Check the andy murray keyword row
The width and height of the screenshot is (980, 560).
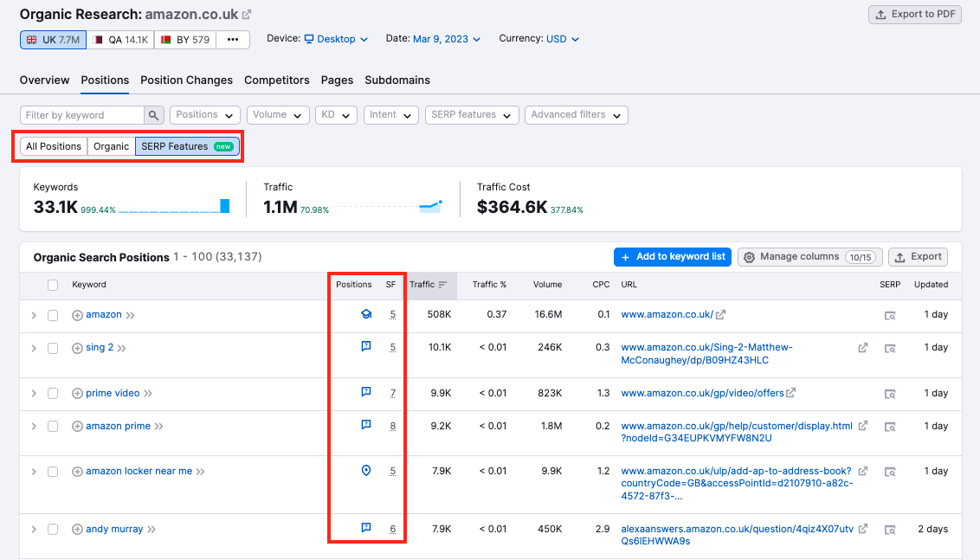click(x=53, y=530)
